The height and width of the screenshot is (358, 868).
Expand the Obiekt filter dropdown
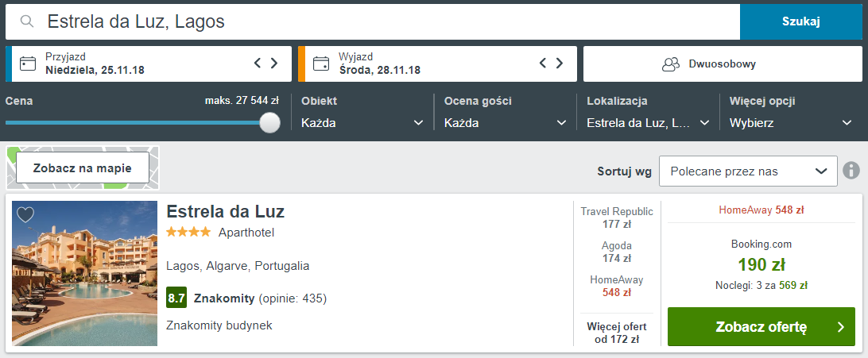[x=362, y=123]
